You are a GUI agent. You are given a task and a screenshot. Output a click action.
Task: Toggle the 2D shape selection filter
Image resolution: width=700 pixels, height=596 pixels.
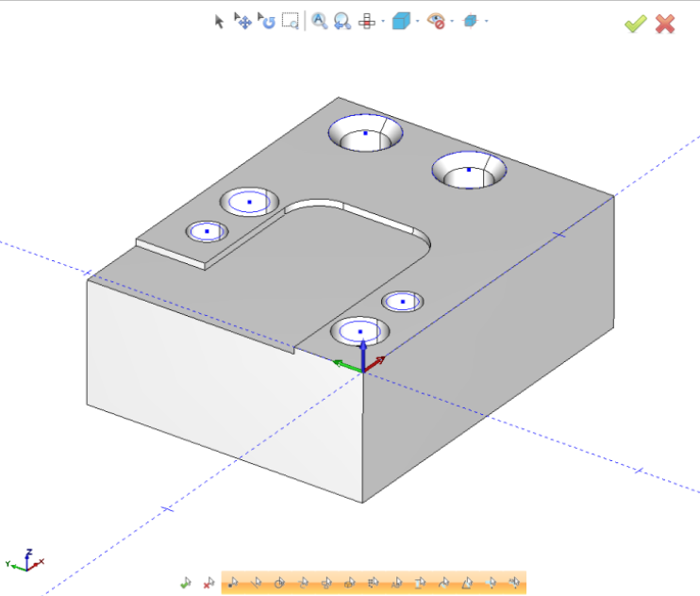click(326, 583)
